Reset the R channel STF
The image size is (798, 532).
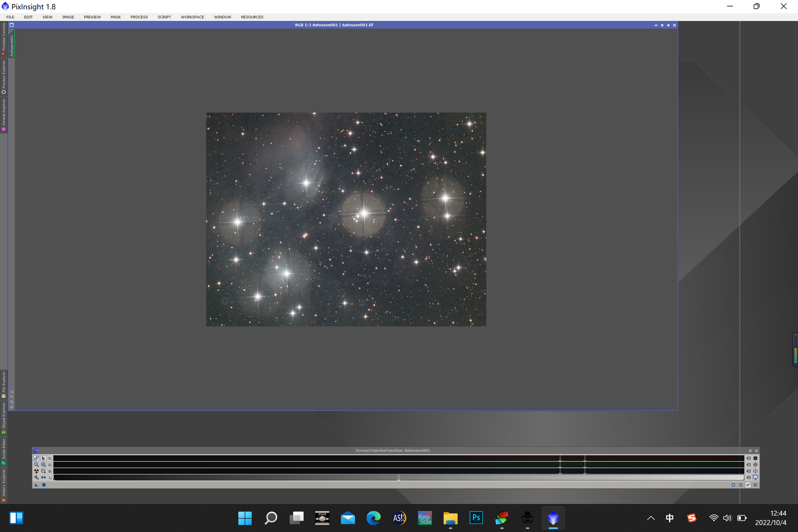[748, 459]
